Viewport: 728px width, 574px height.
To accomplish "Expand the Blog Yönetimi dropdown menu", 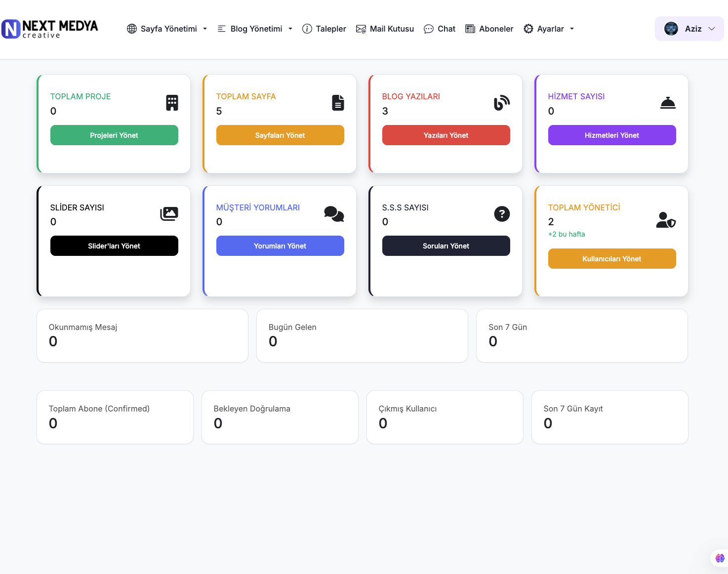I will [255, 29].
